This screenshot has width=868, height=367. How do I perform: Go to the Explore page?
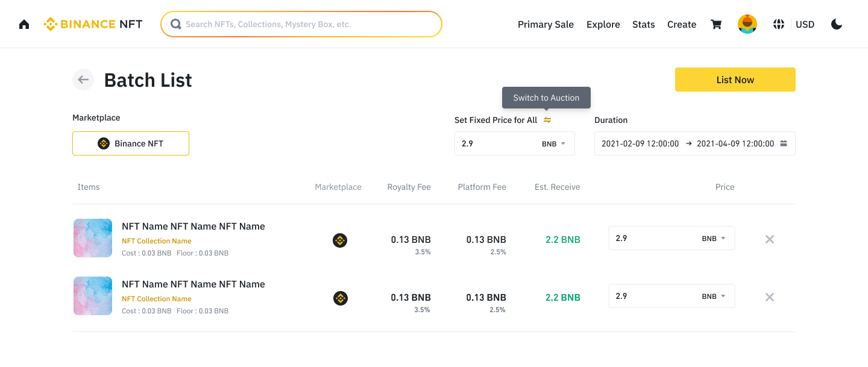(x=603, y=25)
